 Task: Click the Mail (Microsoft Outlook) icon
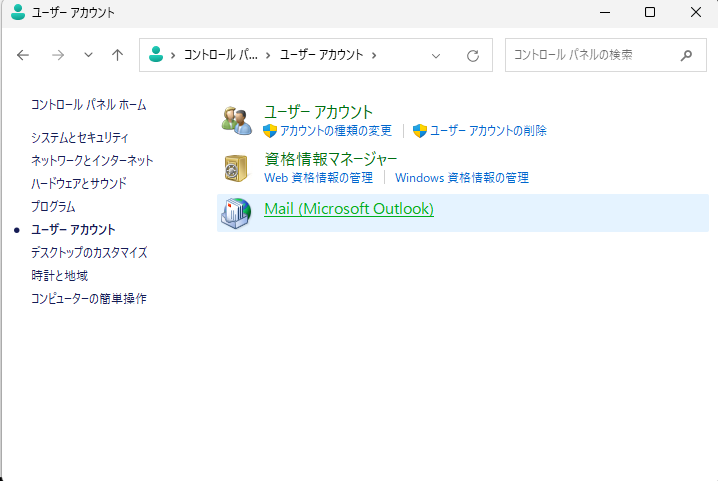pyautogui.click(x=236, y=212)
